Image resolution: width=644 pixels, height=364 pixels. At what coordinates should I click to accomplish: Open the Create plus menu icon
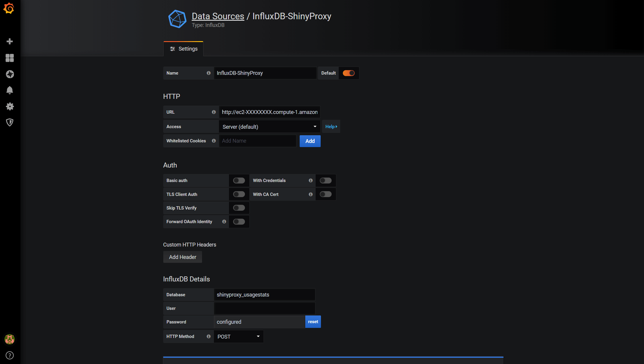tap(10, 41)
